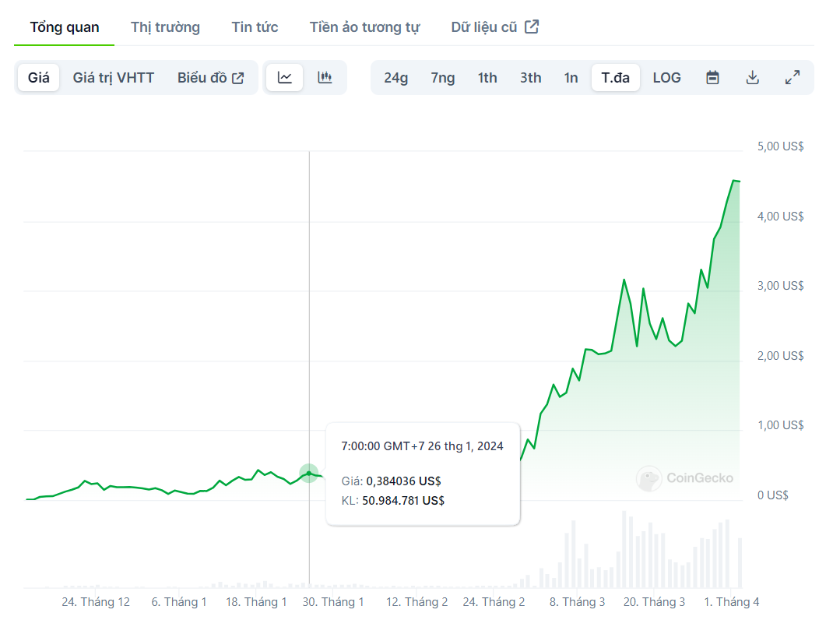Click the CoinGecko watermark logo
Screen dimensions: 840x627
[648, 478]
